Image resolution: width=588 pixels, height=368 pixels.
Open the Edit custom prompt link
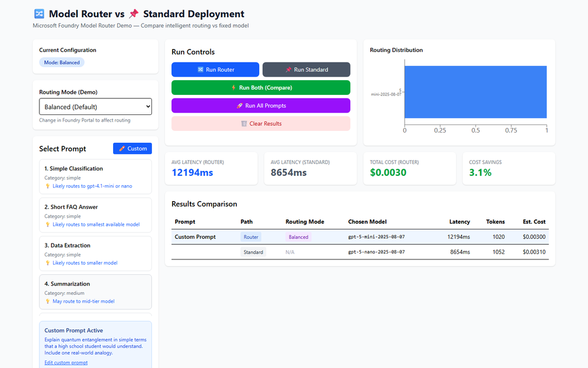(66, 362)
